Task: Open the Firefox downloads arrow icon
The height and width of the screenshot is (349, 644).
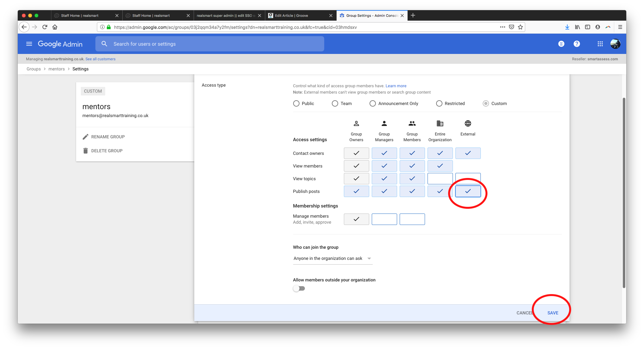Action: [567, 27]
